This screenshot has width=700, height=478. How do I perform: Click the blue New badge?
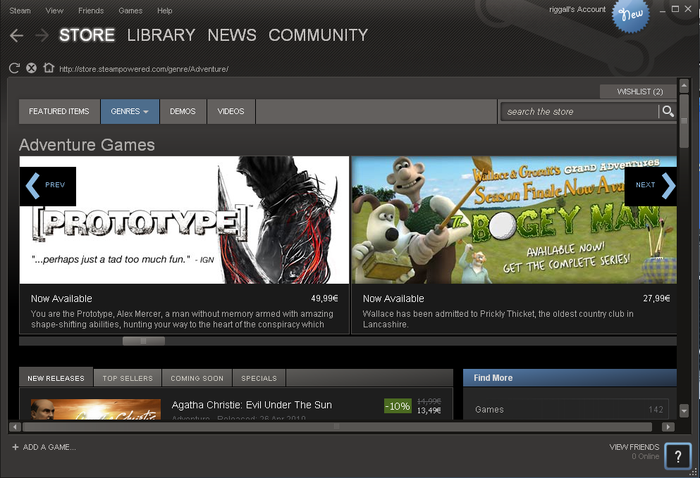click(630, 16)
